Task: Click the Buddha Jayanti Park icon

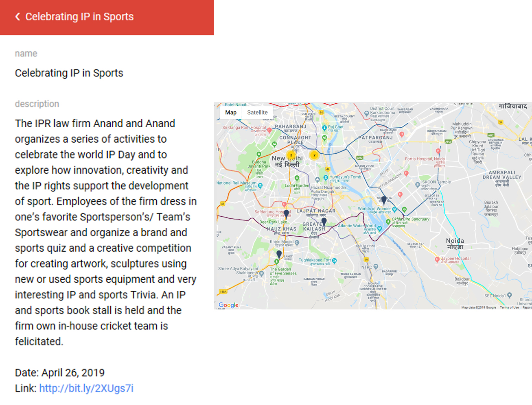Action: pos(259,155)
